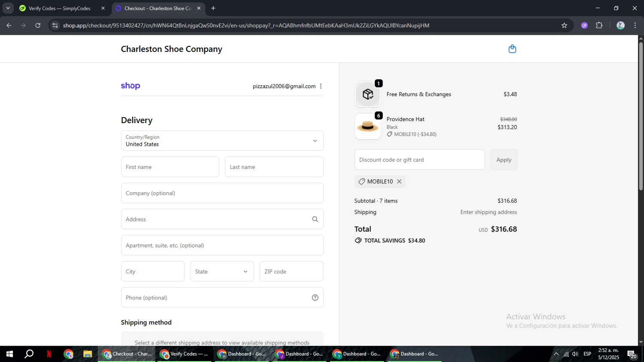
Task: Open the volume speaker tray icon
Action: (x=575, y=354)
